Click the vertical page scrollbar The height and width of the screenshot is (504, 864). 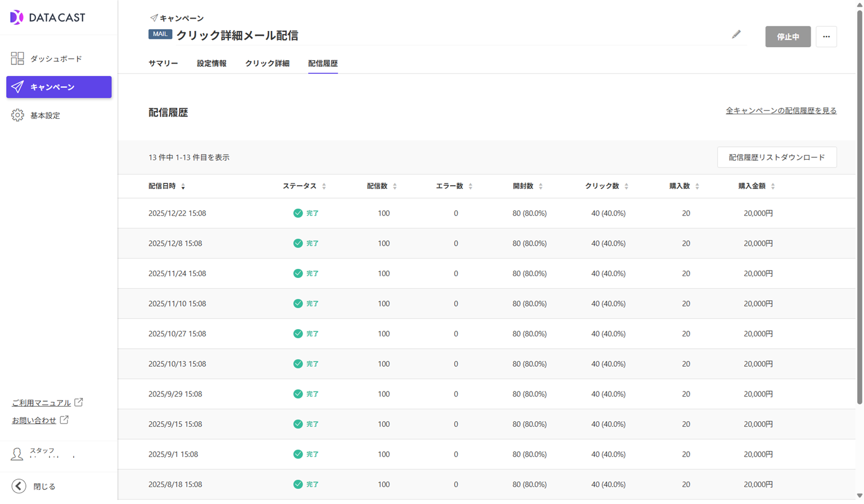pos(859,225)
